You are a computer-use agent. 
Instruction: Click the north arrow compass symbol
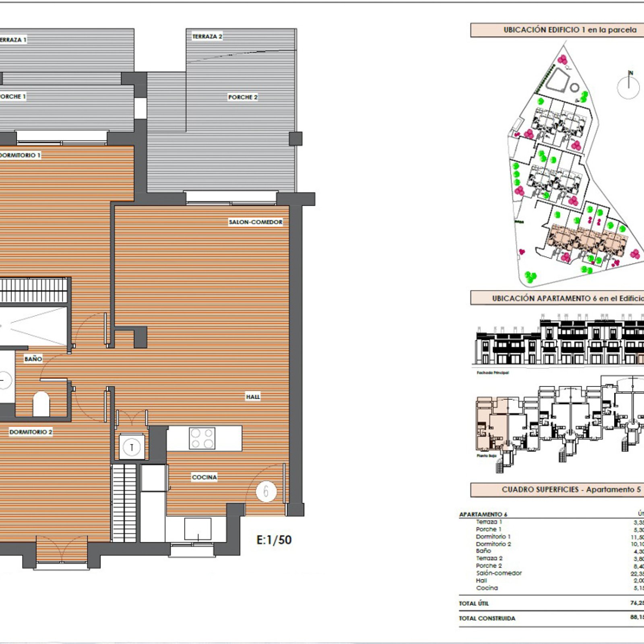tap(628, 85)
